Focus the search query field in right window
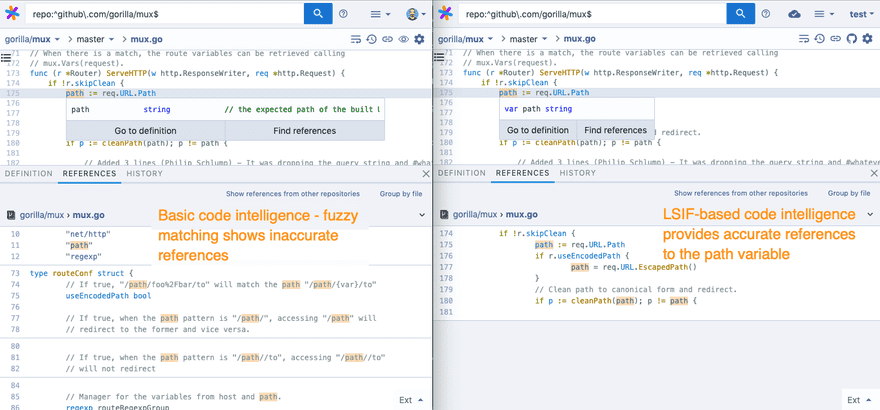The width and height of the screenshot is (880, 410). click(x=592, y=13)
